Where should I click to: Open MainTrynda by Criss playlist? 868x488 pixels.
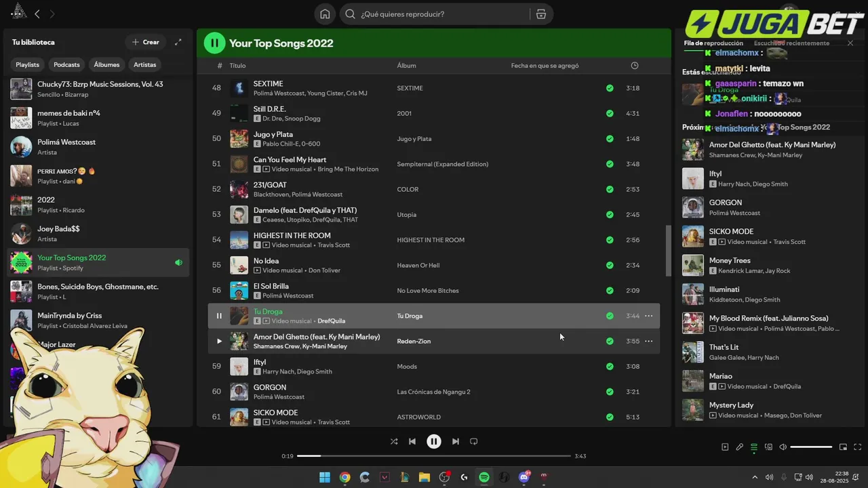click(98, 321)
